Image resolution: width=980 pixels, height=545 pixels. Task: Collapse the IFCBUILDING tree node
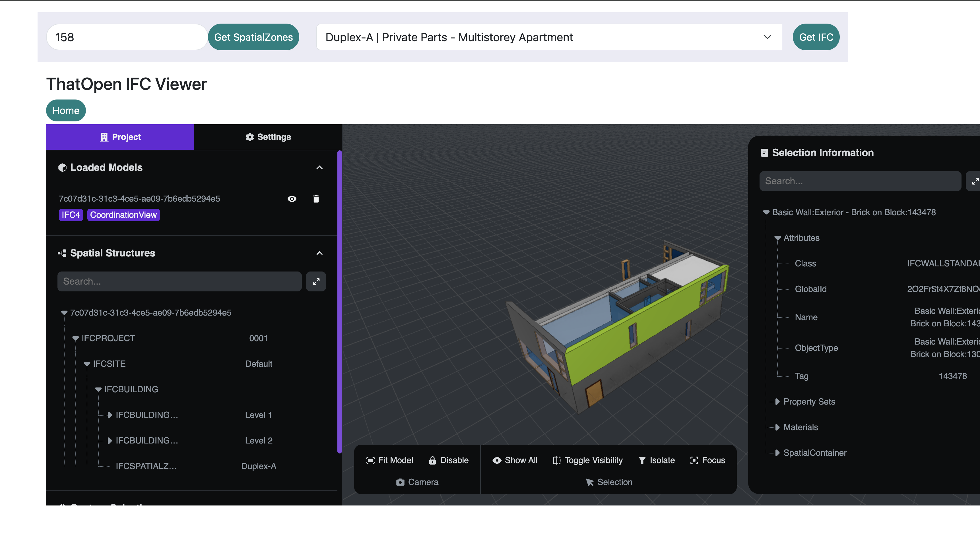pyautogui.click(x=98, y=389)
